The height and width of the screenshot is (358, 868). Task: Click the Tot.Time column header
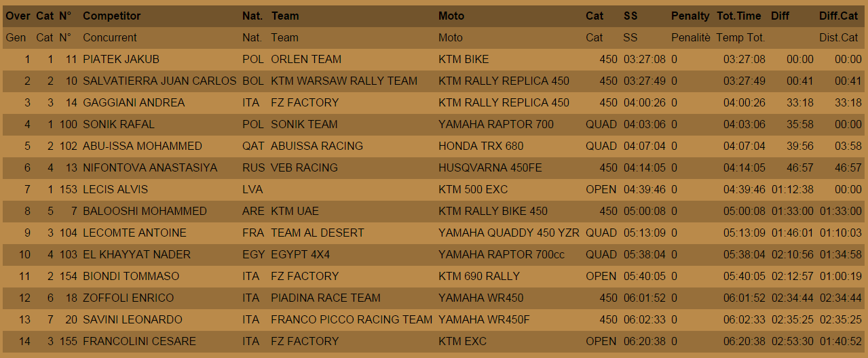coord(740,16)
